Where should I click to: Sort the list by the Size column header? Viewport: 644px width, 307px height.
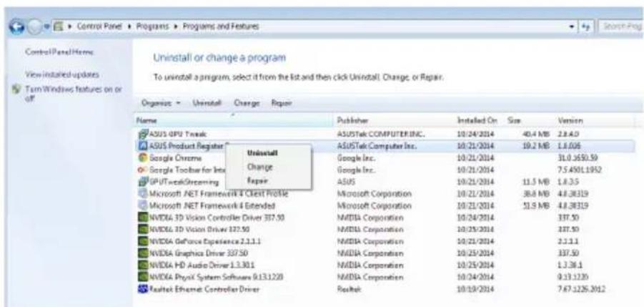[x=530, y=121]
